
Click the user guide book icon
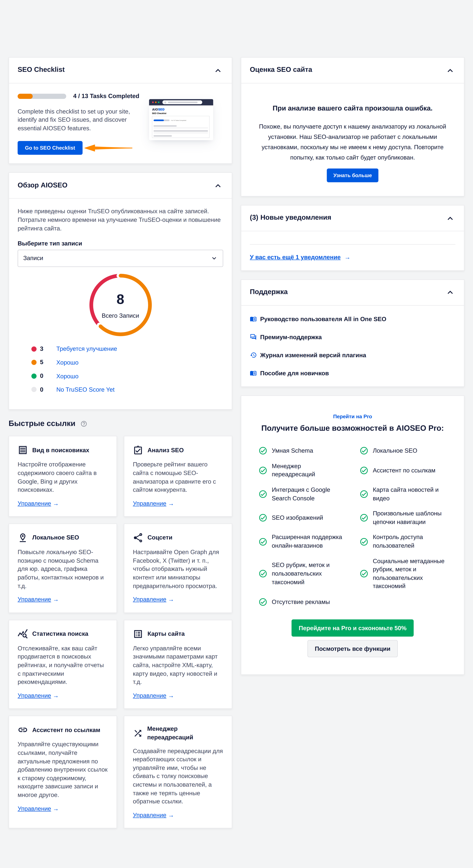tap(253, 319)
